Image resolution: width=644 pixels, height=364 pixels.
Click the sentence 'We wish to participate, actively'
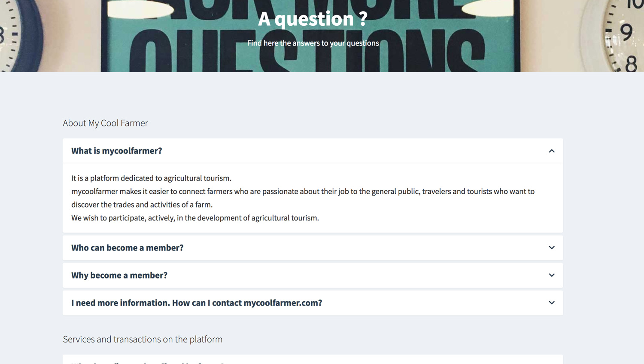pos(195,218)
